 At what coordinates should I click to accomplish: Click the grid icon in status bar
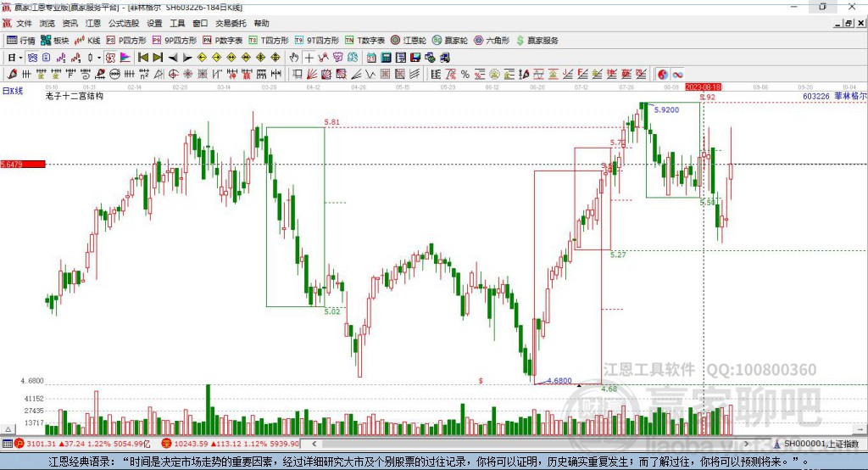click(x=7, y=444)
